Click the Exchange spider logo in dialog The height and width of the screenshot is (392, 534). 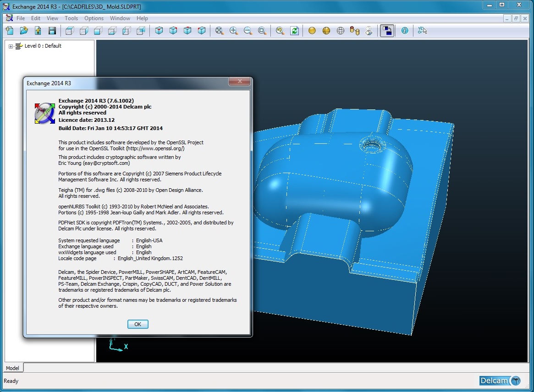44,113
